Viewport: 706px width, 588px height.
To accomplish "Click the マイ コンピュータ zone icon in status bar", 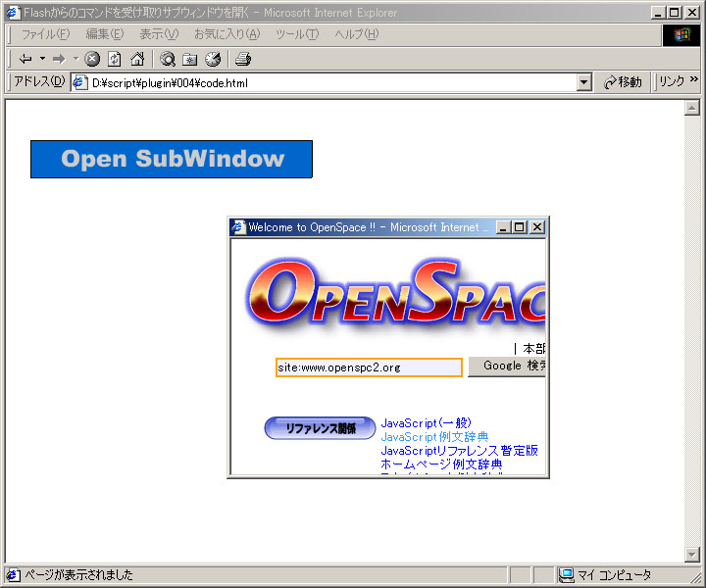I will tap(566, 575).
